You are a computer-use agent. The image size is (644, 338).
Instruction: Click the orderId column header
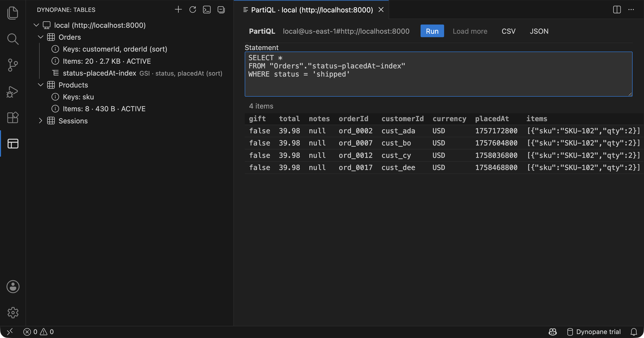tap(353, 119)
